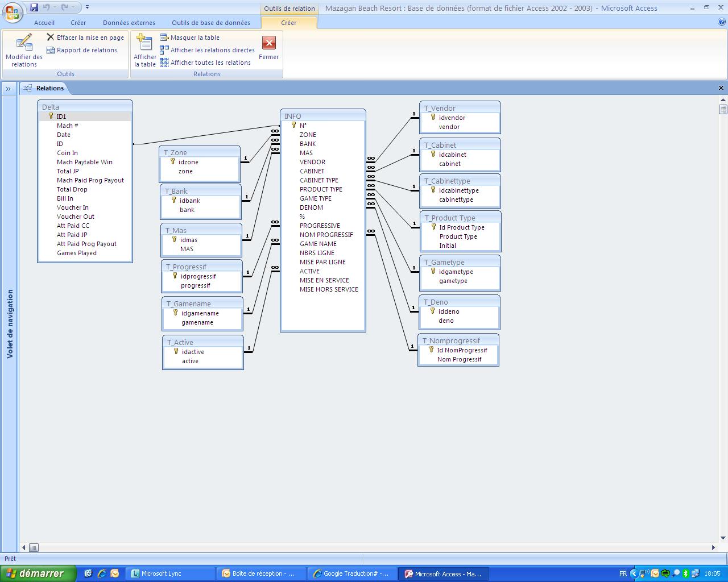Image resolution: width=728 pixels, height=582 pixels.
Task: Click FR language indicator in taskbar
Action: [623, 573]
